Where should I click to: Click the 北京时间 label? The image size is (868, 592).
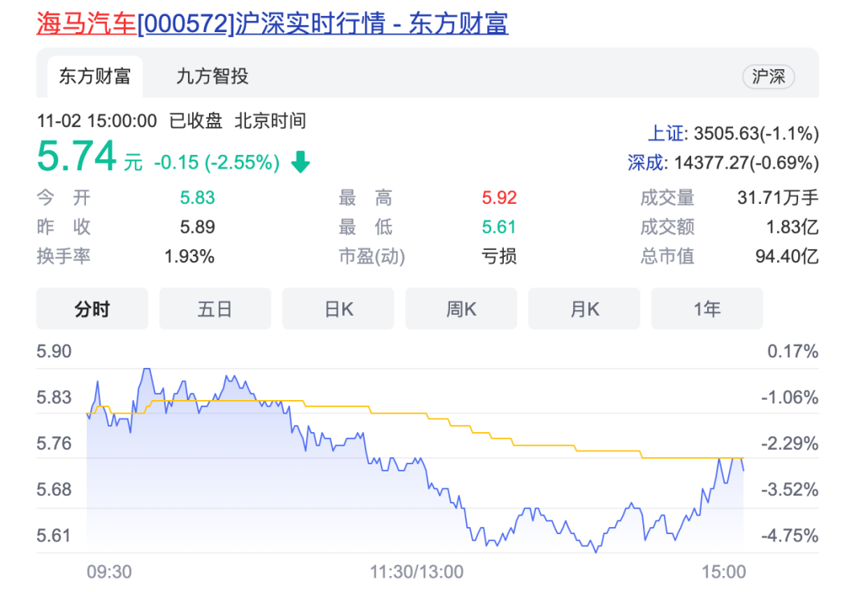coord(270,120)
